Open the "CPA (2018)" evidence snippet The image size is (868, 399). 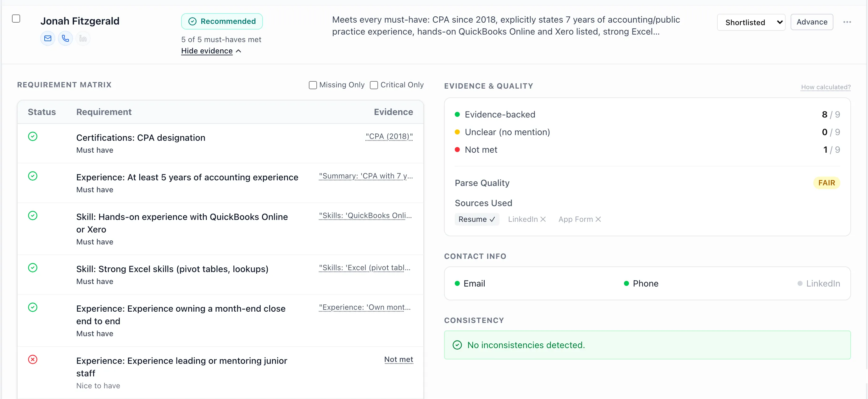tap(389, 136)
